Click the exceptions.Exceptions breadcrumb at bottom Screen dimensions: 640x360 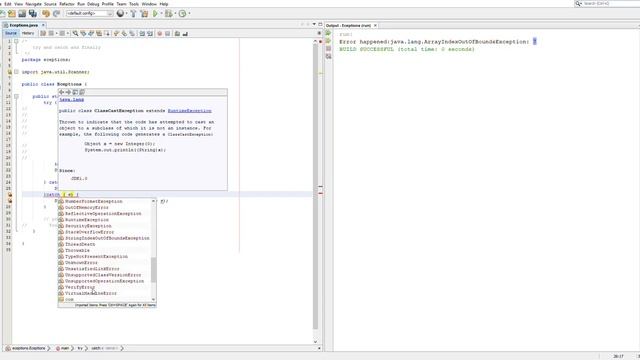[25, 348]
